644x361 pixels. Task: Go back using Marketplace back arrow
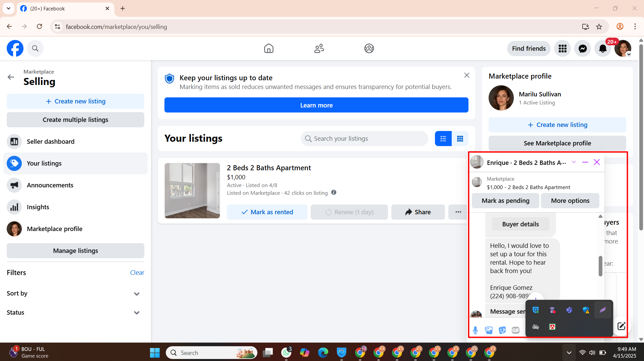coord(11,77)
